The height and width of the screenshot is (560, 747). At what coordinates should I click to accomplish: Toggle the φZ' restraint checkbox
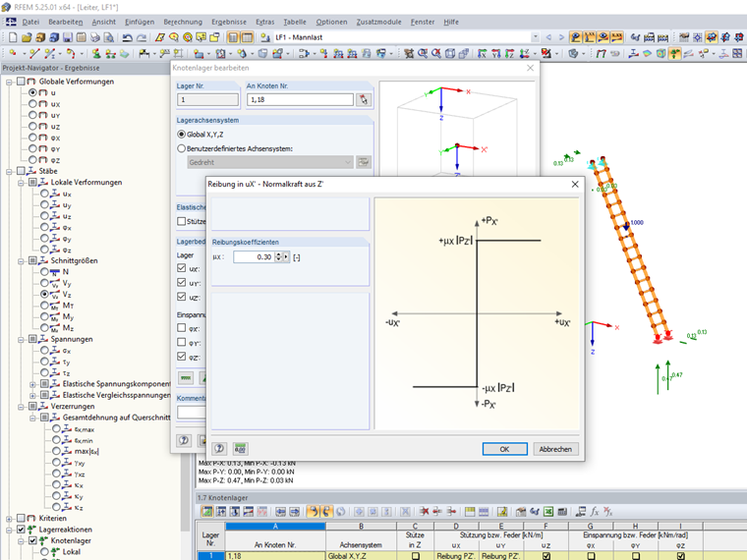click(181, 357)
